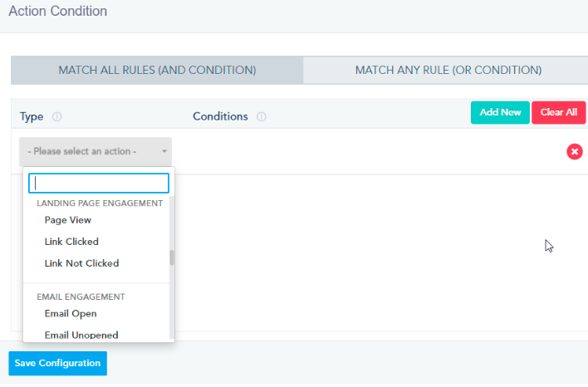Click the dropdown arrow of action selector
The width and height of the screenshot is (588, 387).
pyautogui.click(x=164, y=152)
